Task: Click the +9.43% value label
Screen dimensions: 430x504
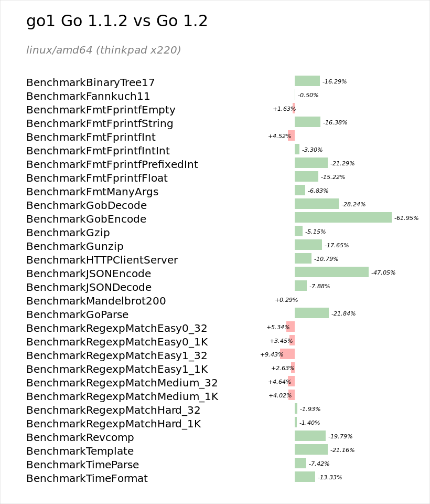Action: click(272, 354)
